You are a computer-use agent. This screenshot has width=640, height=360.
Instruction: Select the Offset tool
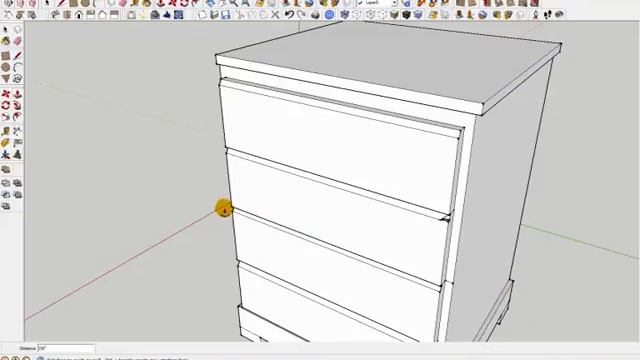[x=17, y=117]
